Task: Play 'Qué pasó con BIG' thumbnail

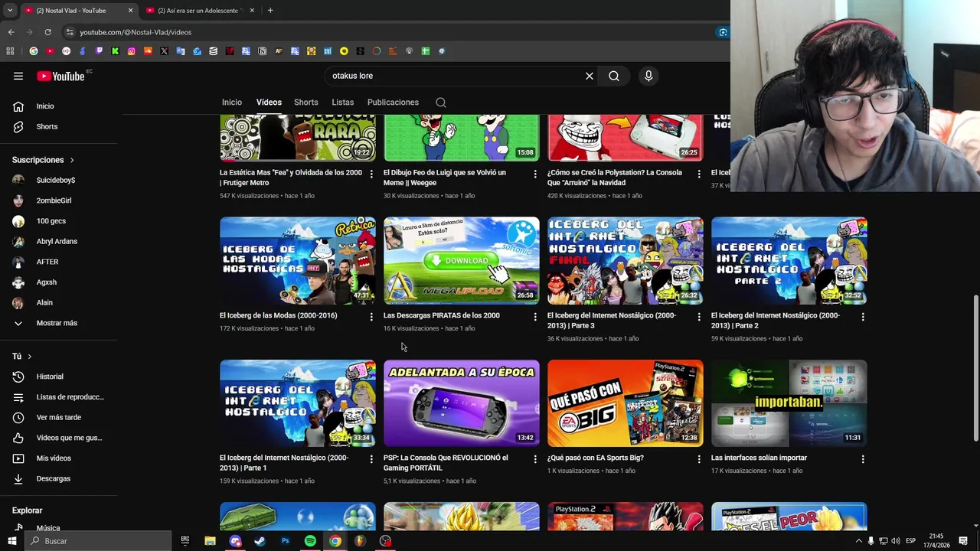Action: [626, 403]
